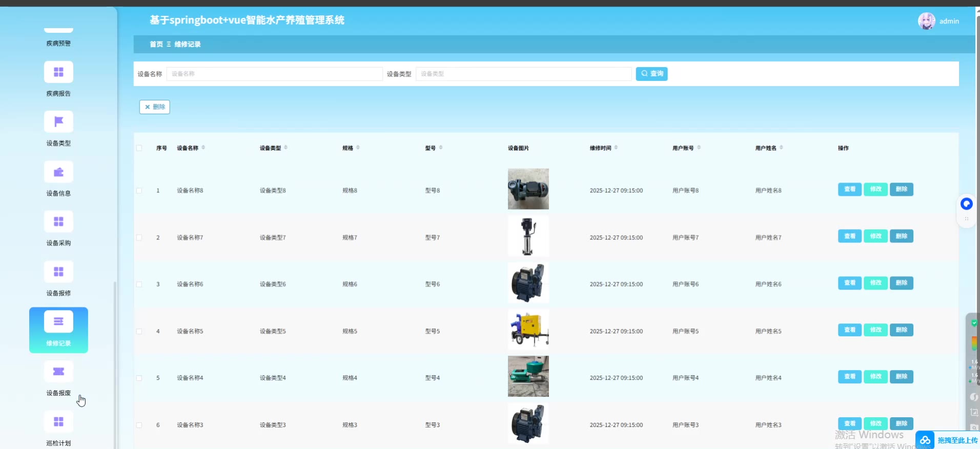Toggle the select-all checkbox in table header
980x449 pixels.
[x=139, y=148]
